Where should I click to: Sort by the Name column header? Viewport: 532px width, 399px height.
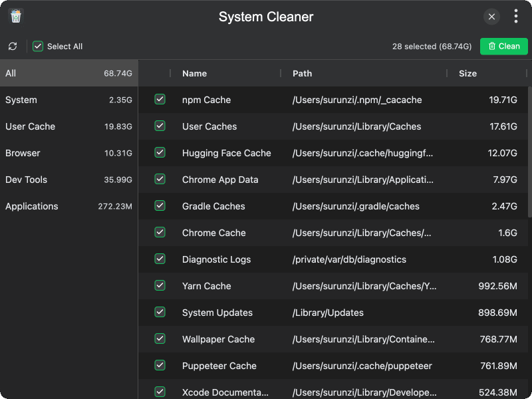click(x=194, y=74)
